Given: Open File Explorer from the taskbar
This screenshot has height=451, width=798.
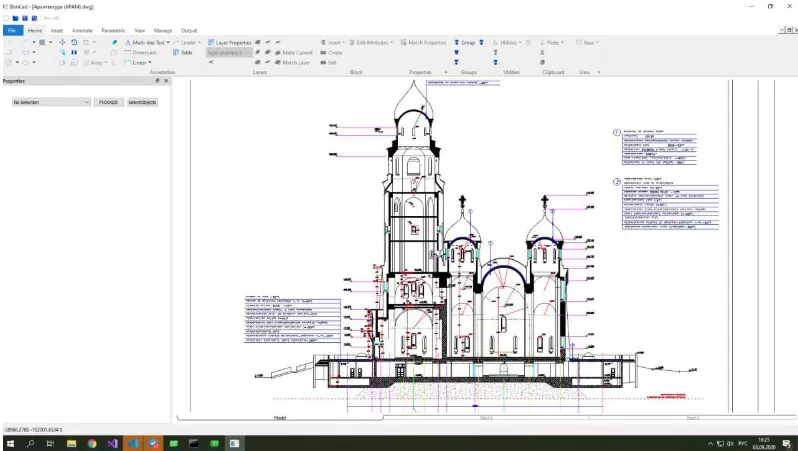Looking at the screenshot, I should click(71, 443).
